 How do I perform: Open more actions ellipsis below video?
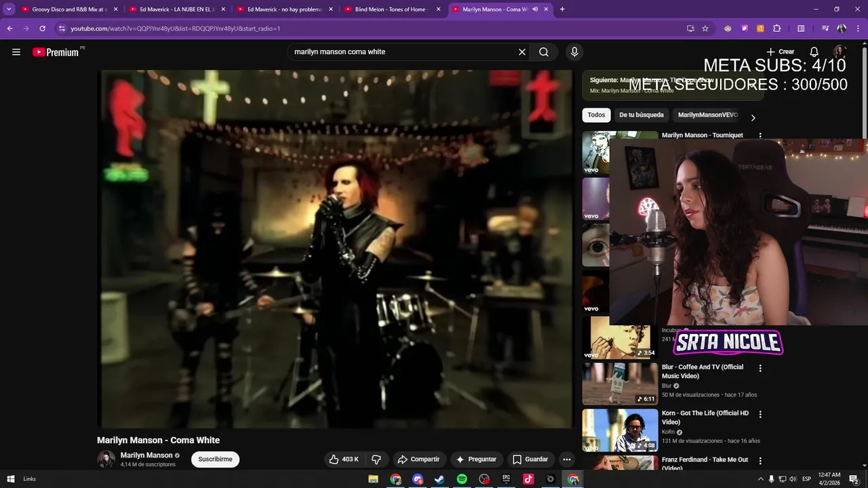[567, 460]
